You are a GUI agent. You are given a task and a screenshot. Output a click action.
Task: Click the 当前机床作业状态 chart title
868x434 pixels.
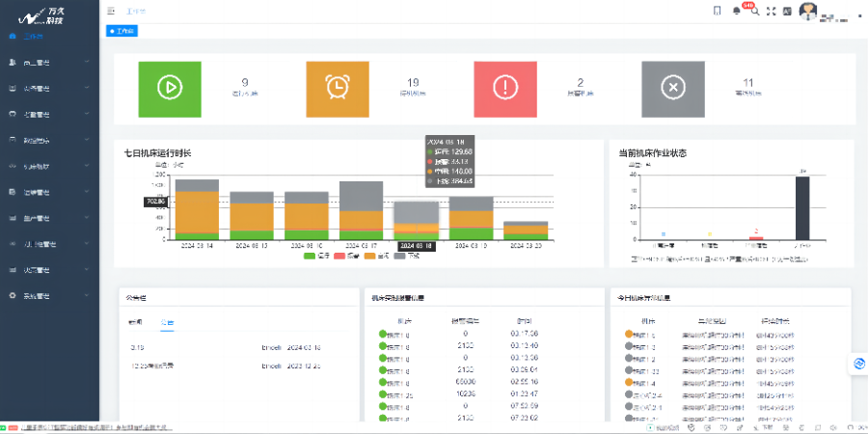click(653, 153)
